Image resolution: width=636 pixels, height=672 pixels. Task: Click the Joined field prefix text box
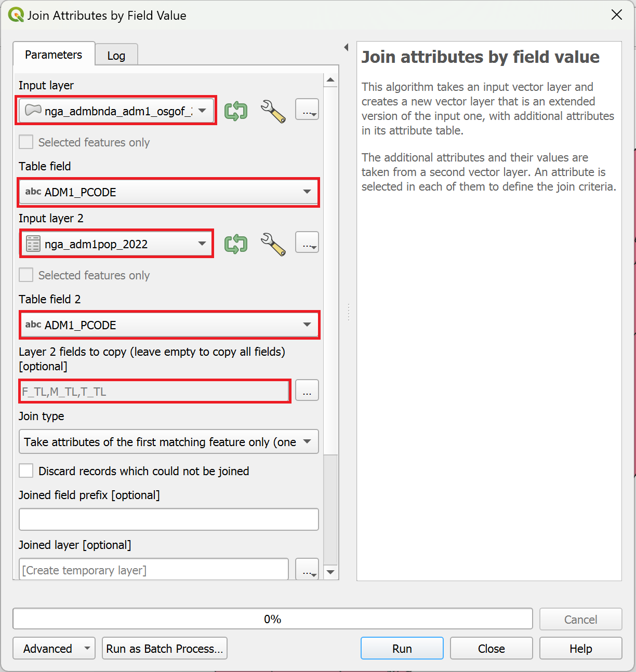pos(168,519)
